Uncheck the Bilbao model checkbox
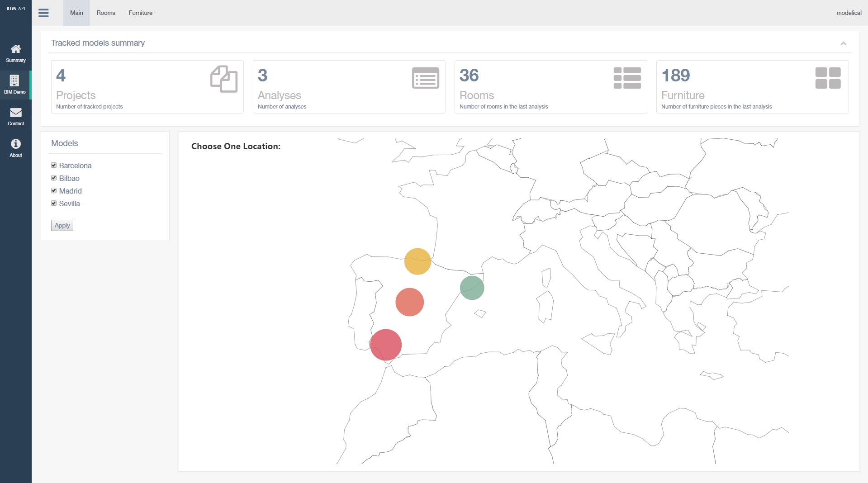 coord(54,178)
